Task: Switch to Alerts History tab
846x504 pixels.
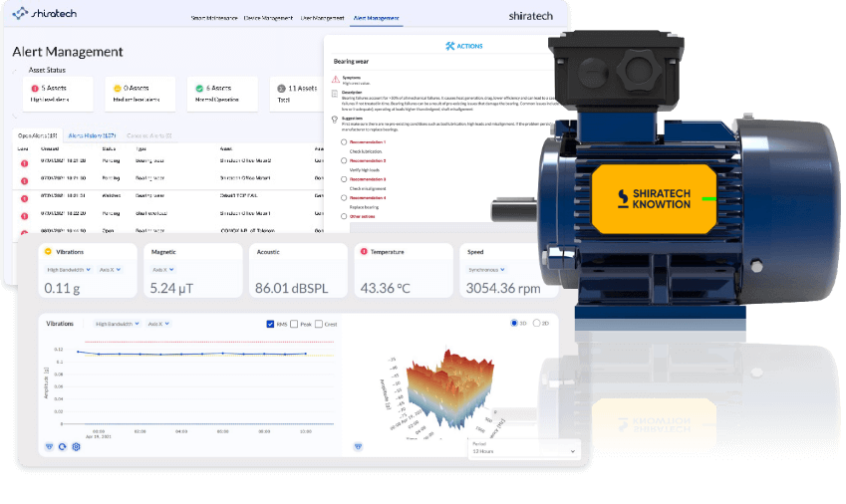Action: (93, 135)
